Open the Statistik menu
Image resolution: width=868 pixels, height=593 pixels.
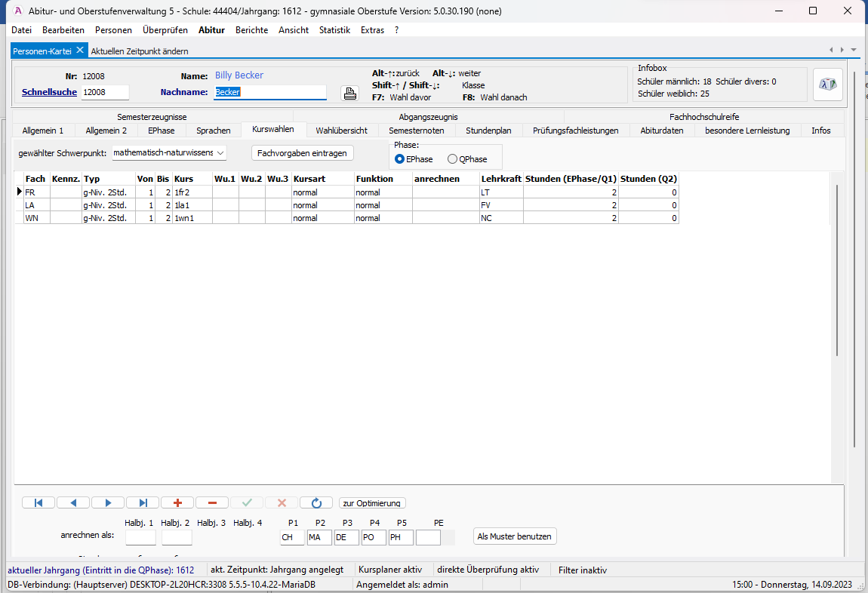coord(334,30)
